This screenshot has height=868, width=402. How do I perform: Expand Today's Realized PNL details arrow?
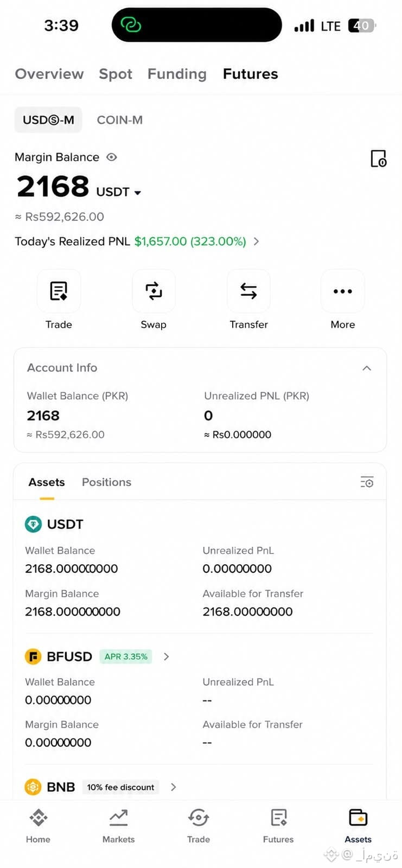click(257, 241)
